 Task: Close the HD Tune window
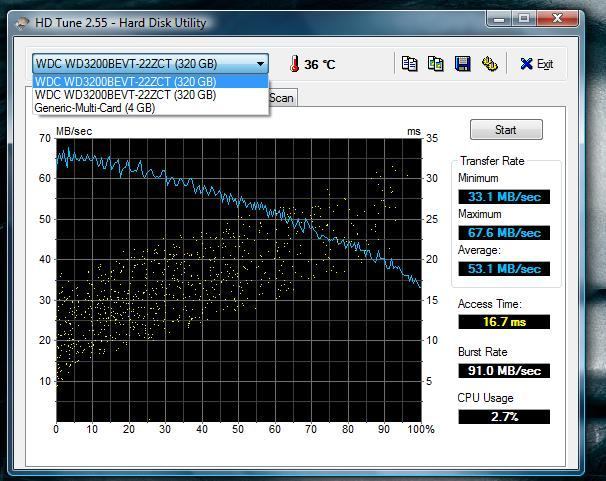(x=557, y=18)
